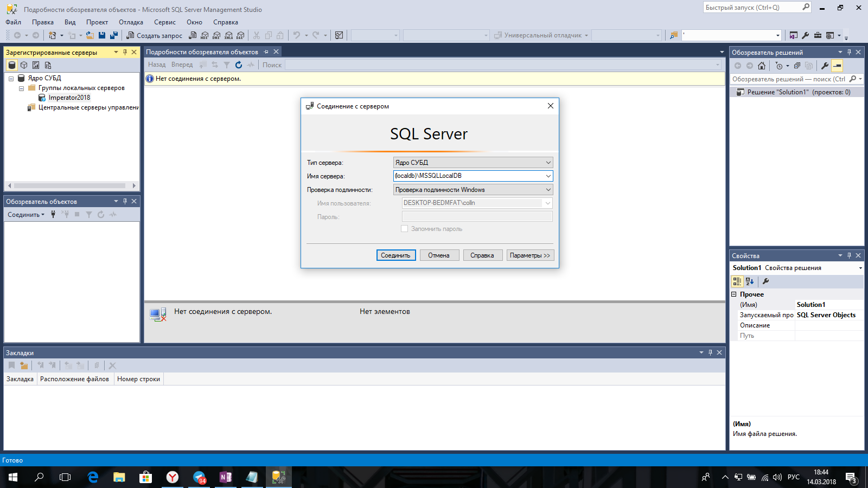Click the Property Pages wrench in Properties panel
868x488 pixels.
pos(765,281)
